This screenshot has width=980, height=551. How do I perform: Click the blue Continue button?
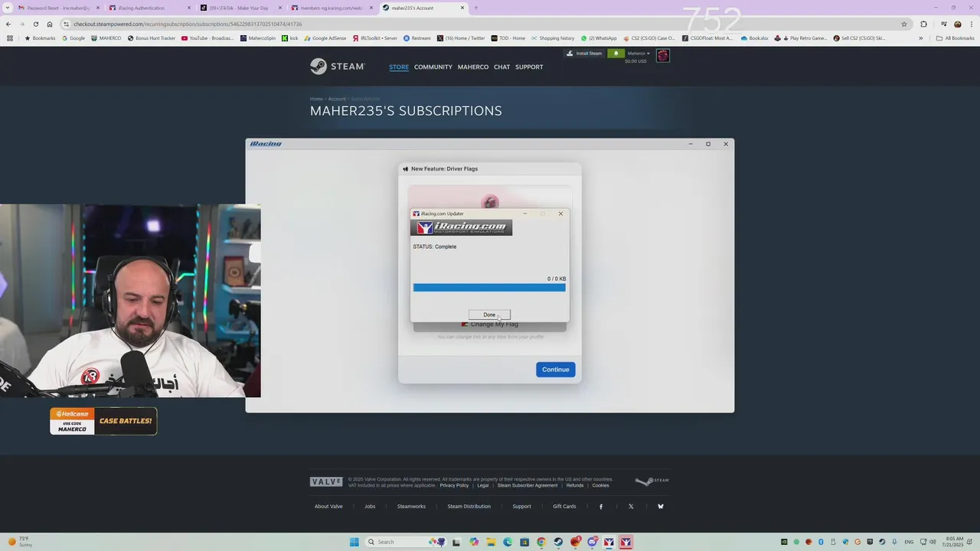556,370
